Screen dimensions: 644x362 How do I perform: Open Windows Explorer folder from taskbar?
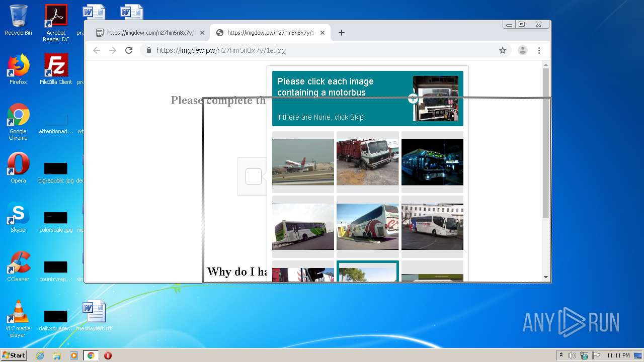57,355
